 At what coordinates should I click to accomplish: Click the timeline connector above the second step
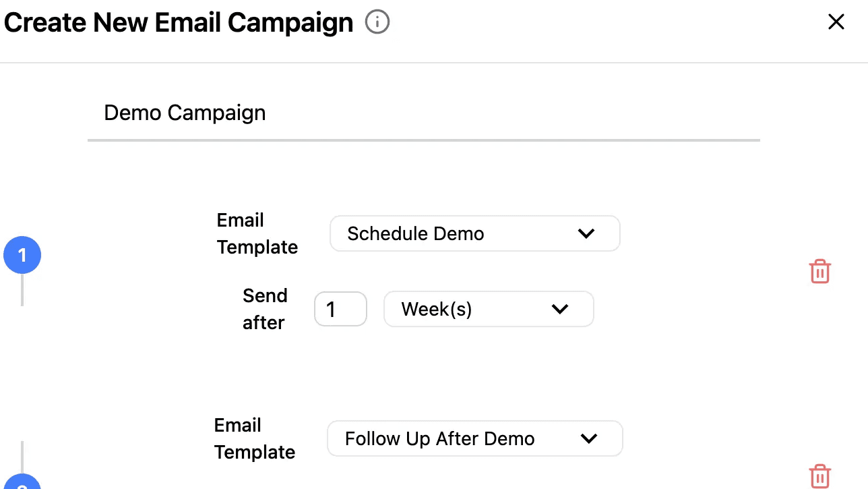click(x=22, y=457)
